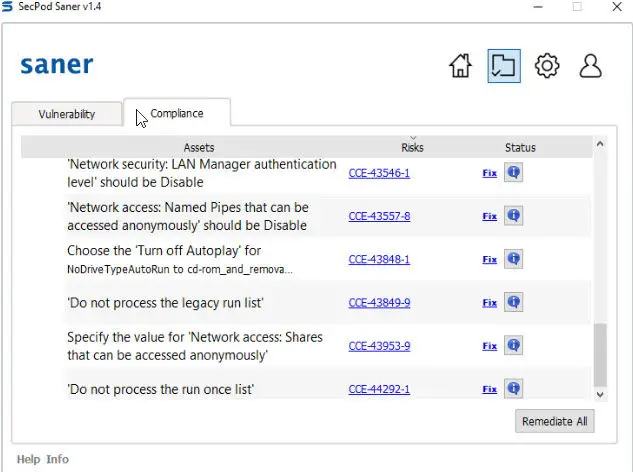Image resolution: width=633 pixels, height=472 pixels.
Task: Open the CCE-43953-9 link
Action: [x=379, y=346]
